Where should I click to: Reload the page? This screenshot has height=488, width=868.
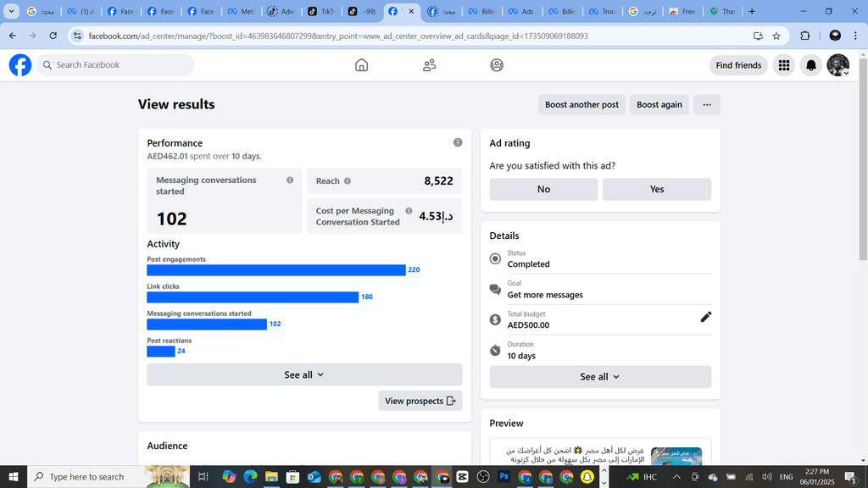[53, 36]
